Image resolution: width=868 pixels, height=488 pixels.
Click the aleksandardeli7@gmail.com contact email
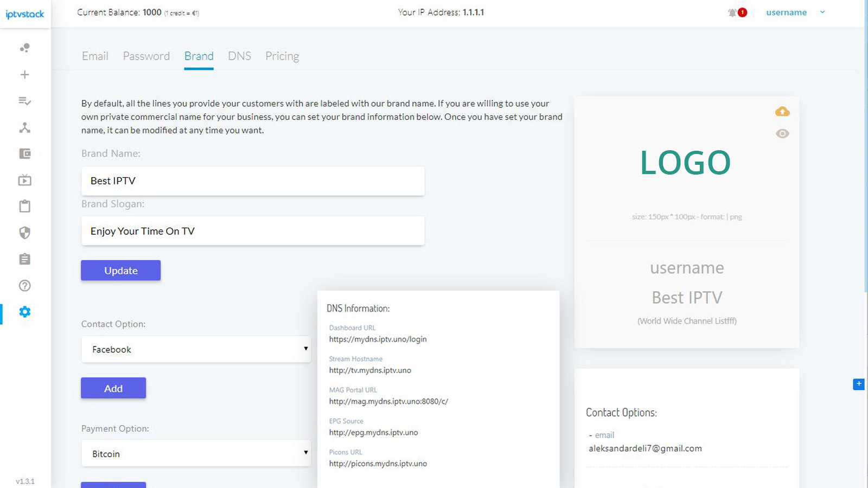645,448
